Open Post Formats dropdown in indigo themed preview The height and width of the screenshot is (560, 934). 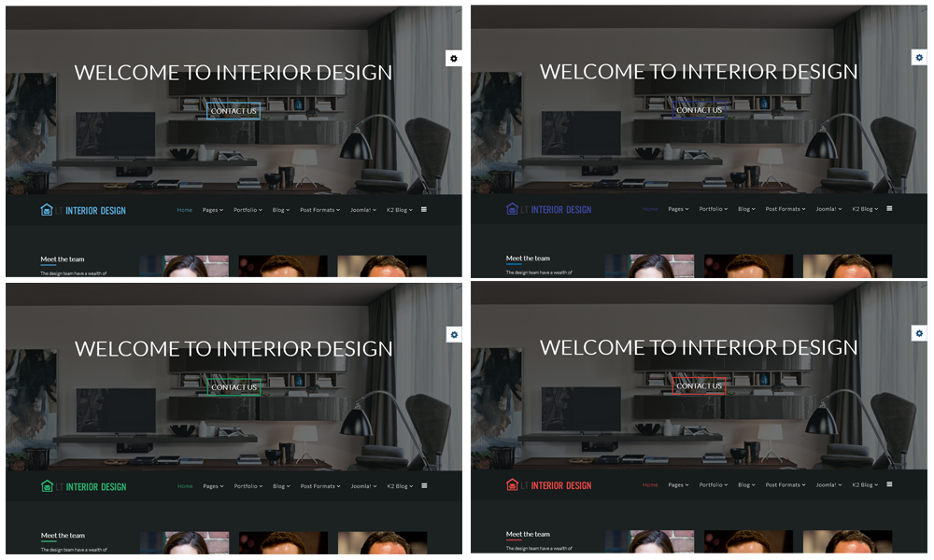tap(785, 208)
